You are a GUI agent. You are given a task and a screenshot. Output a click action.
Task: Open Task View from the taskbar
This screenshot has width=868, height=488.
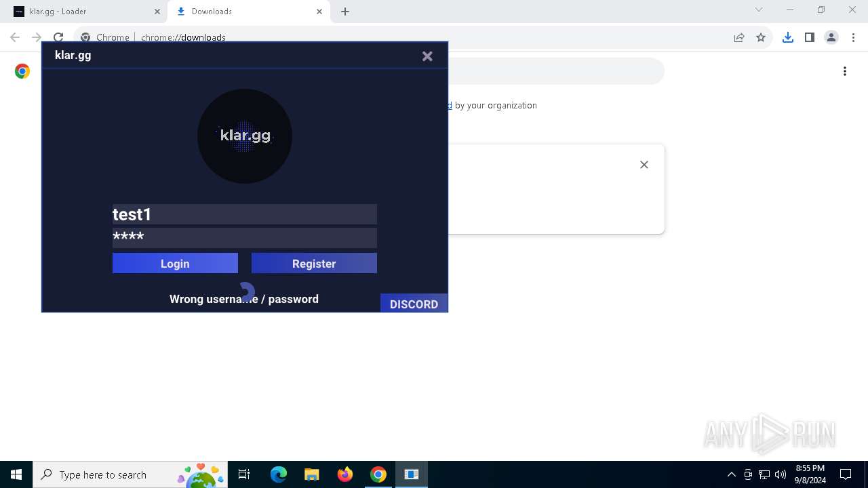(x=244, y=474)
